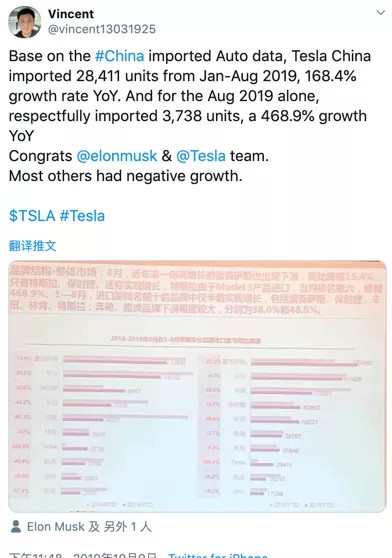The width and height of the screenshot is (392, 558).
Task: Tap the tweet body text paragraph
Action: (x=190, y=116)
